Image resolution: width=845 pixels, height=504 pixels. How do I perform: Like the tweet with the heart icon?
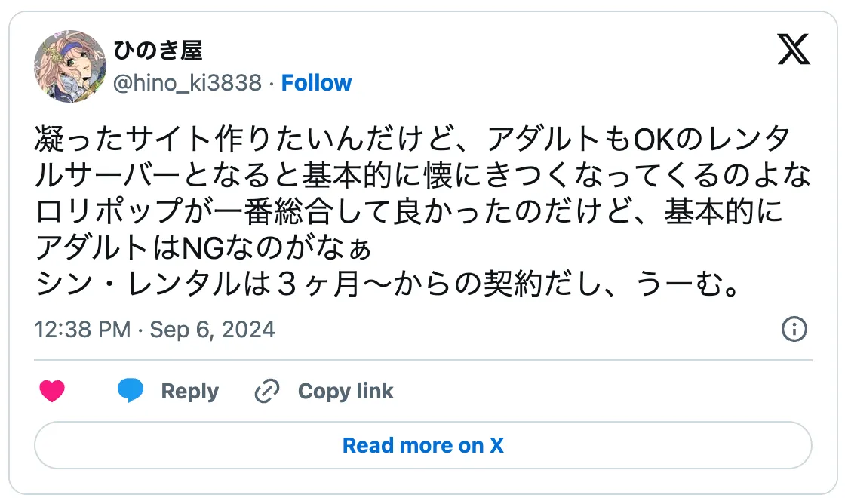pyautogui.click(x=52, y=391)
